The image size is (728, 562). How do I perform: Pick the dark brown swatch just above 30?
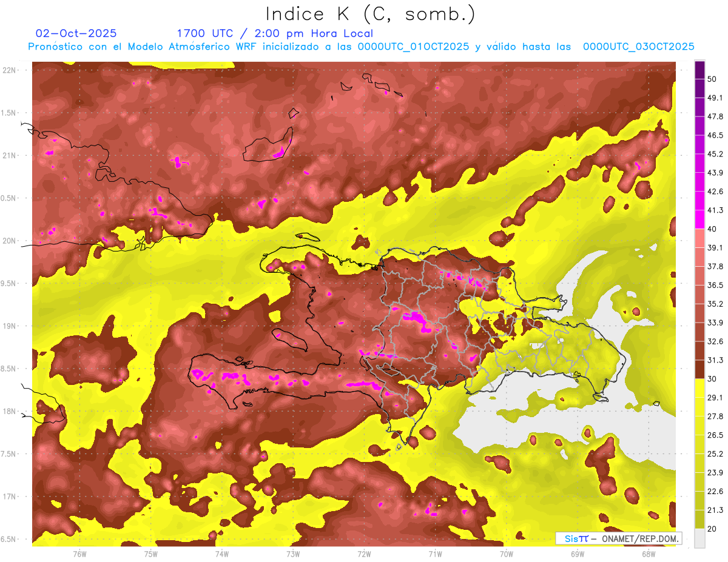pos(699,370)
